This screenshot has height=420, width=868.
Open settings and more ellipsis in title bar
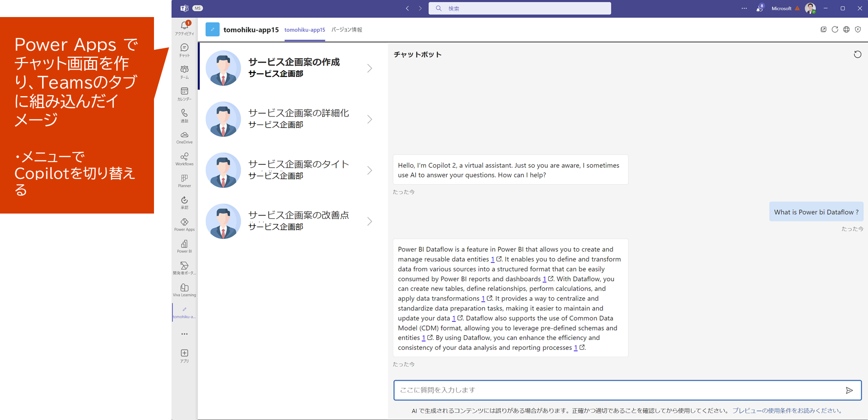coord(744,8)
